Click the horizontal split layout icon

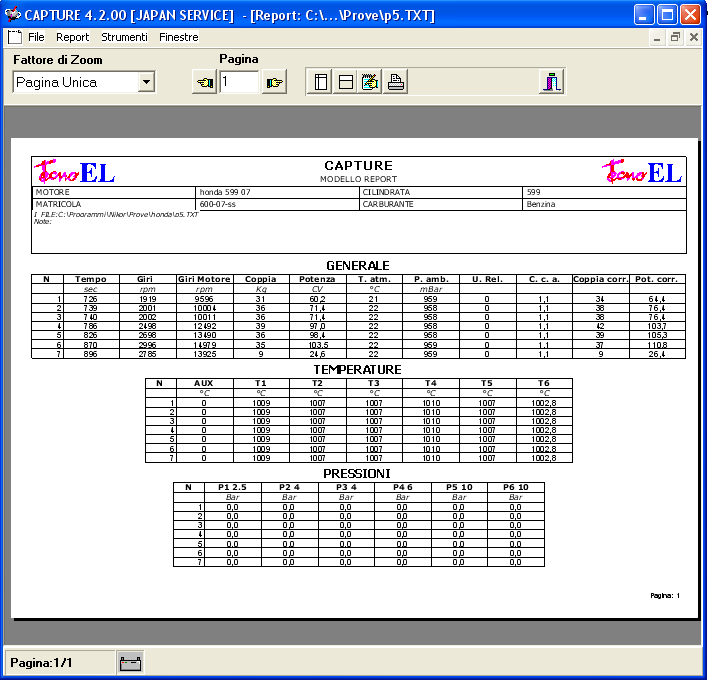click(346, 83)
